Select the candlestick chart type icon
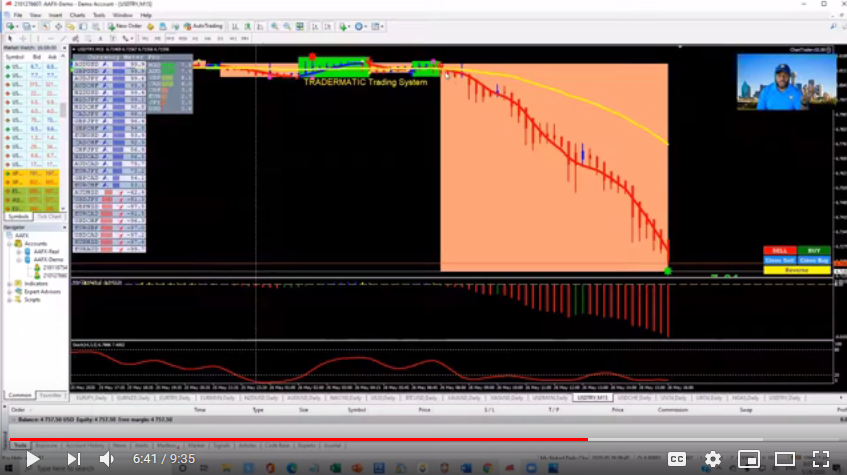This screenshot has width=847, height=475. tap(247, 26)
